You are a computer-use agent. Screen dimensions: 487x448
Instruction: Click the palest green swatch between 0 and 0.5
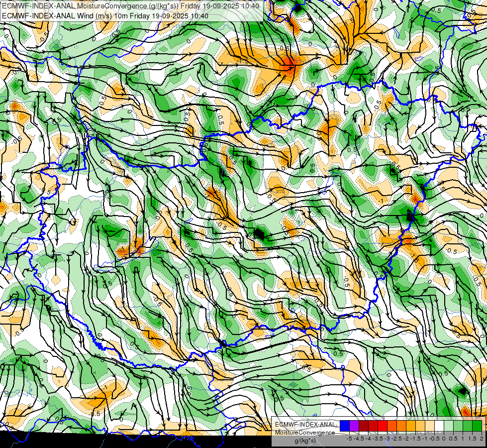pos(449,426)
